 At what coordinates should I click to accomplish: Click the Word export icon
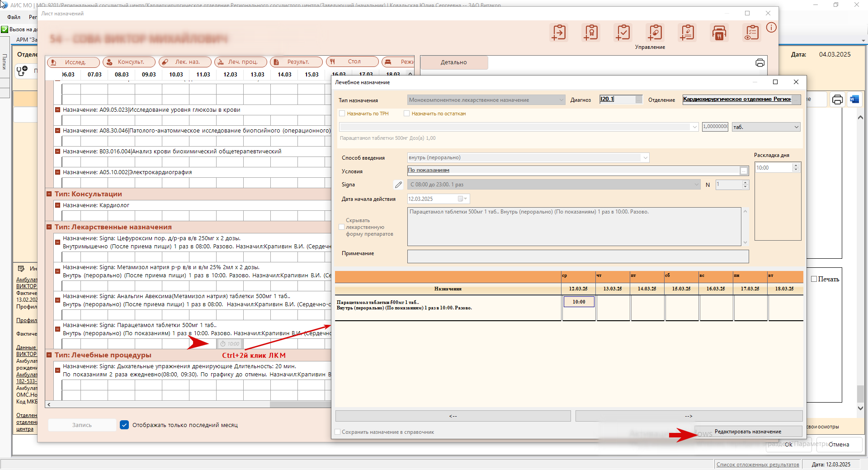pos(854,100)
